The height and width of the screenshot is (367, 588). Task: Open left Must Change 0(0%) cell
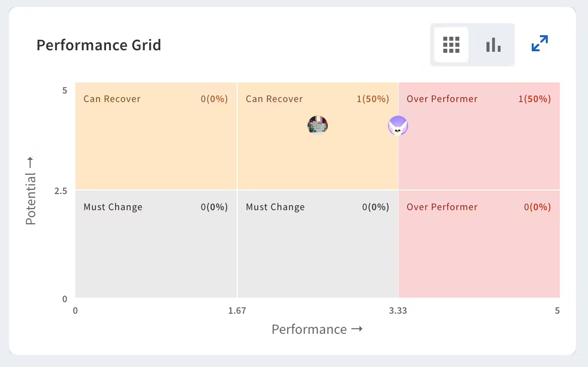coord(156,251)
